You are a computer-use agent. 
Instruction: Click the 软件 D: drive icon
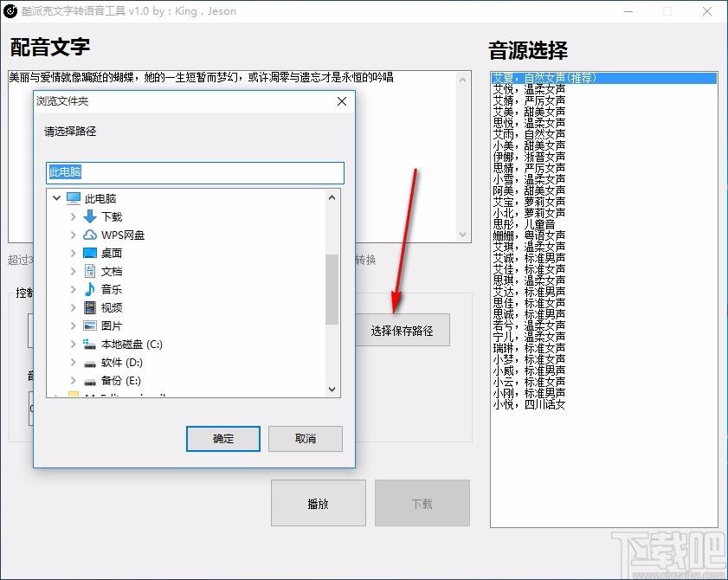point(90,364)
